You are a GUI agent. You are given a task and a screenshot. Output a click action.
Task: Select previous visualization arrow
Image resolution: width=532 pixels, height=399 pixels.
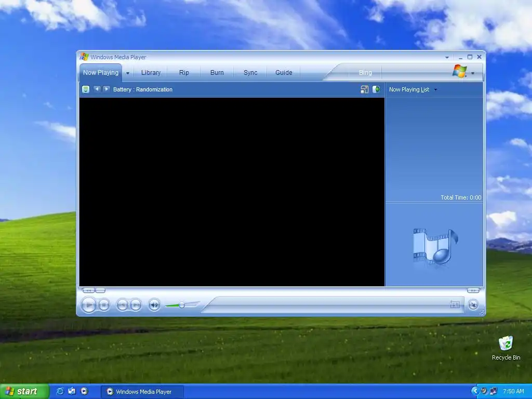pos(97,89)
